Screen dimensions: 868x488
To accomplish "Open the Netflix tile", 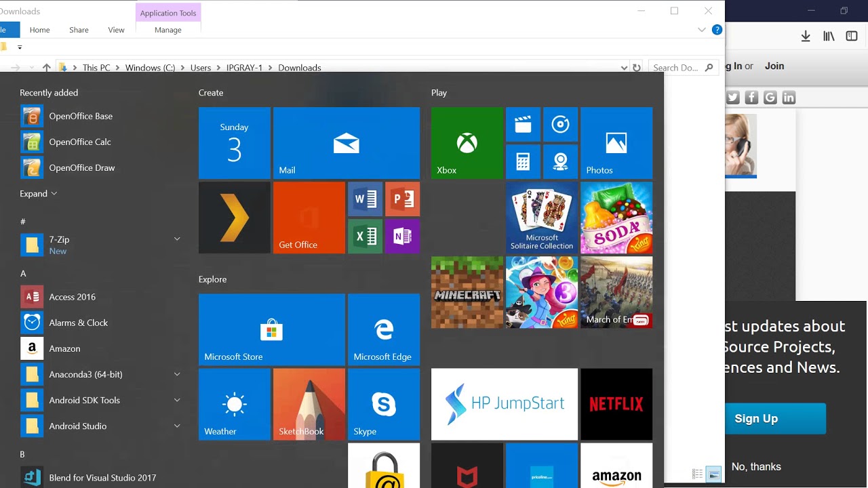I will point(616,404).
